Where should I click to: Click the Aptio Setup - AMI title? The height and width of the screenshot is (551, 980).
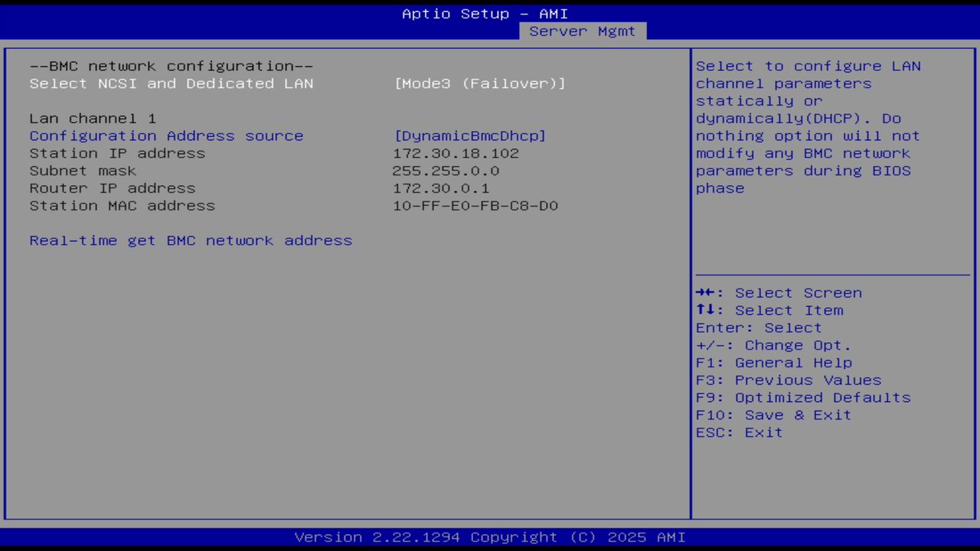(x=485, y=14)
